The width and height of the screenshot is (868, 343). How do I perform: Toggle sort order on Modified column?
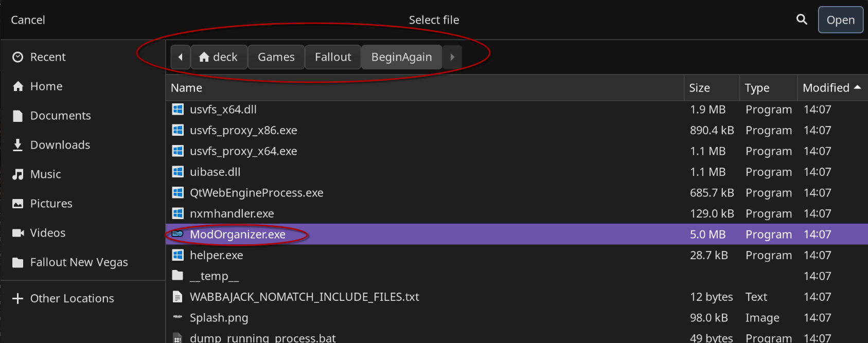point(831,88)
